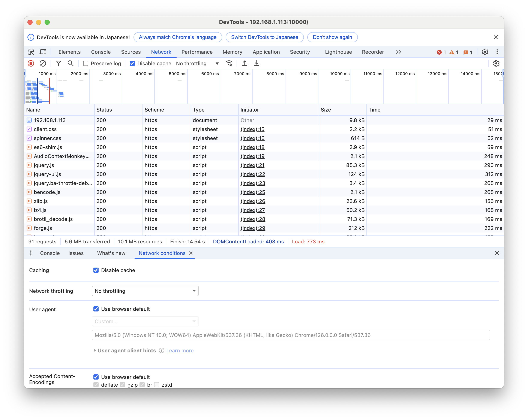Screen dimensions: 528x420
Task: Select the inspect element picker icon
Action: coord(31,52)
